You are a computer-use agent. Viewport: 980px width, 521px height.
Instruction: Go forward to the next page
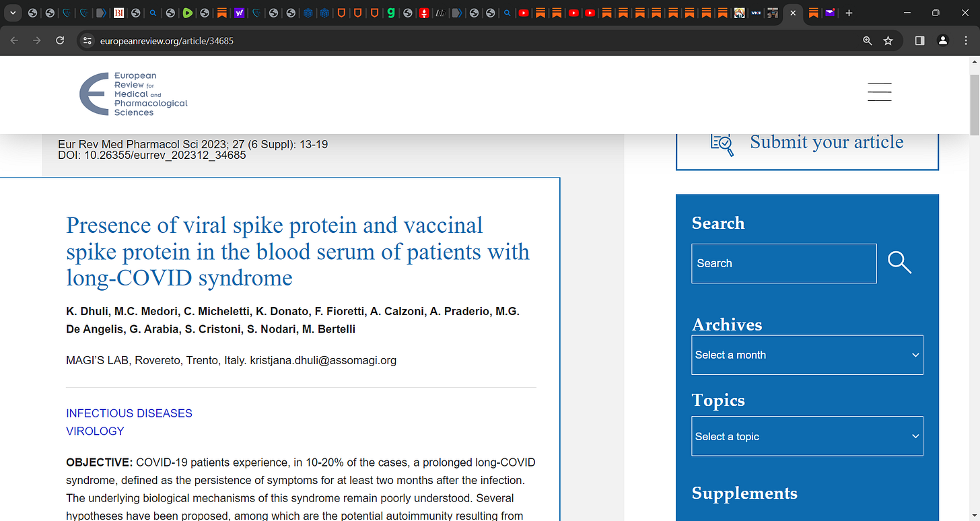(x=37, y=40)
